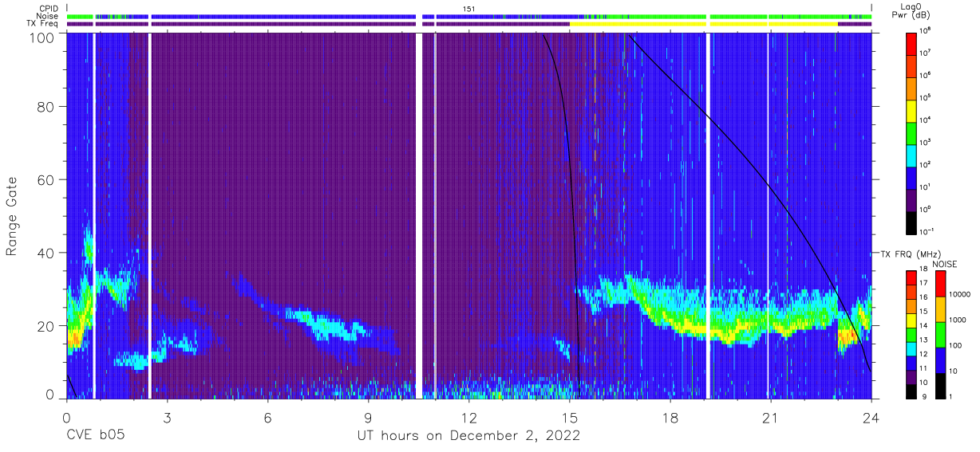Click x-axis tick label '15' on the time axis
This screenshot has width=980, height=452.
(x=569, y=419)
